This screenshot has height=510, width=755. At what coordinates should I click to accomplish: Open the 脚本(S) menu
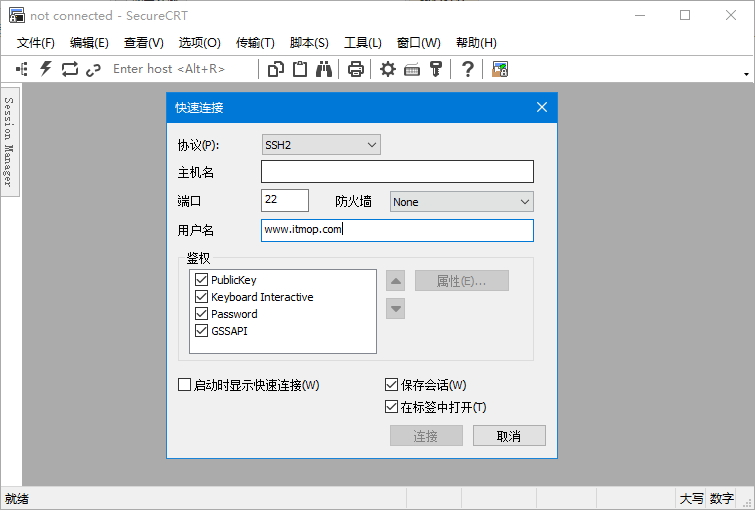point(309,43)
